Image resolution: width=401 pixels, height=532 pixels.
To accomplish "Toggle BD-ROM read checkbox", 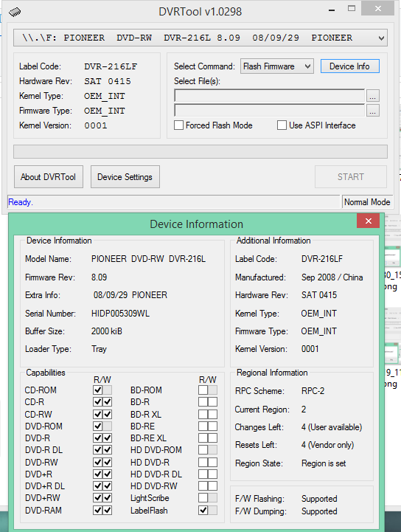I will tap(203, 390).
